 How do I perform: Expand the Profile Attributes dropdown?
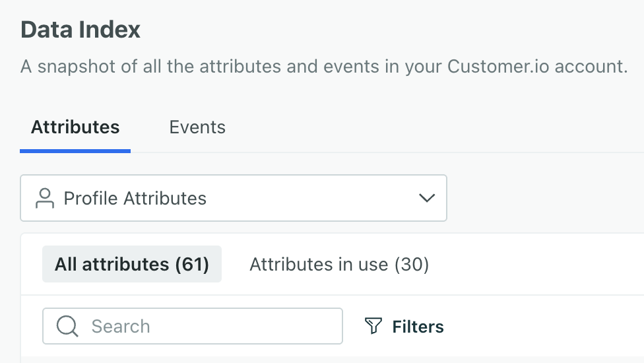[x=234, y=198]
